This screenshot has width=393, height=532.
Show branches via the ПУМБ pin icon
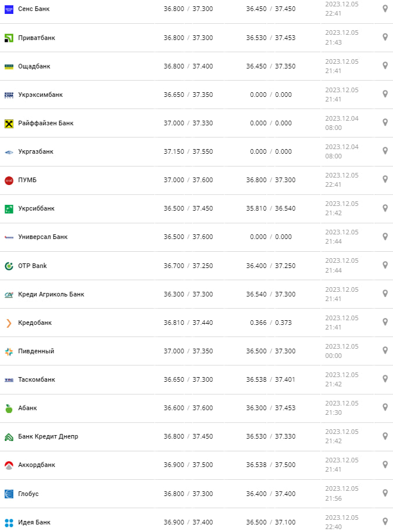[385, 179]
